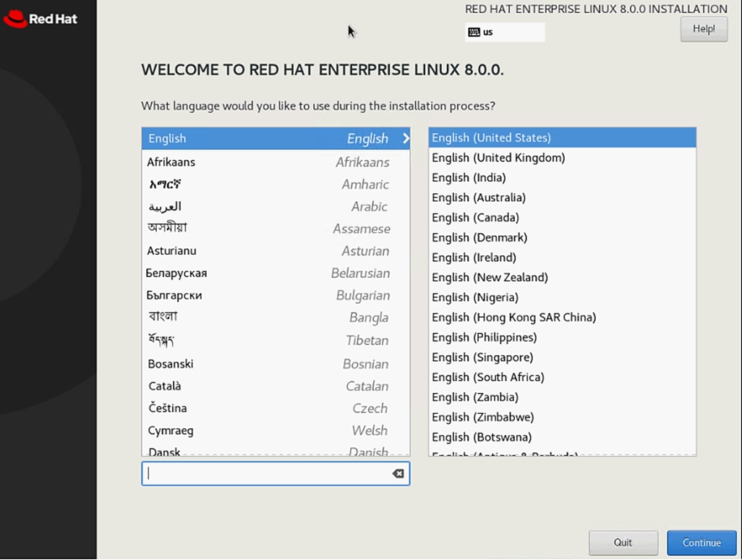Choose English (Zimbabwe) locale
This screenshot has width=742, height=560.
click(x=562, y=417)
